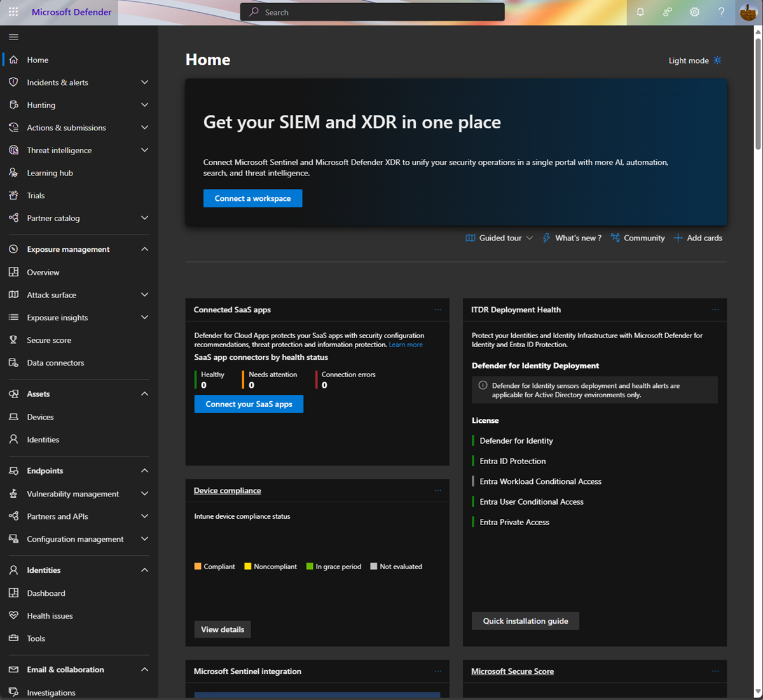Switch the portal to Light mode
This screenshot has height=700, width=763.
pyautogui.click(x=694, y=60)
